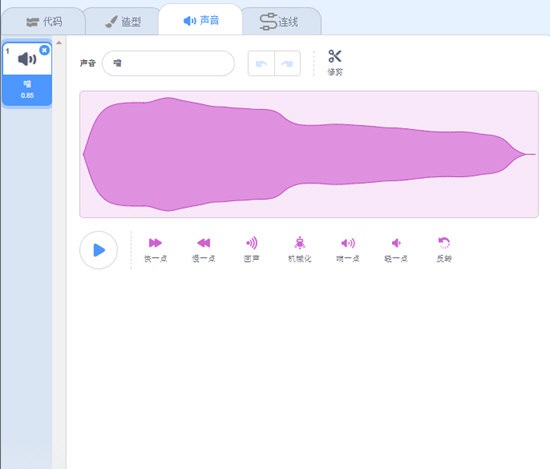
Task: Select the 喵 sound thumbnail in the list
Action: pyautogui.click(x=27, y=74)
